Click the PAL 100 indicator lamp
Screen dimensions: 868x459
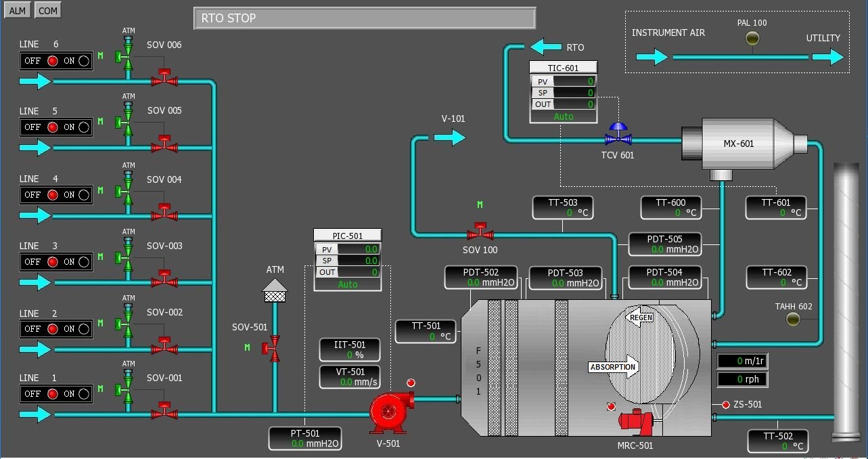click(752, 40)
